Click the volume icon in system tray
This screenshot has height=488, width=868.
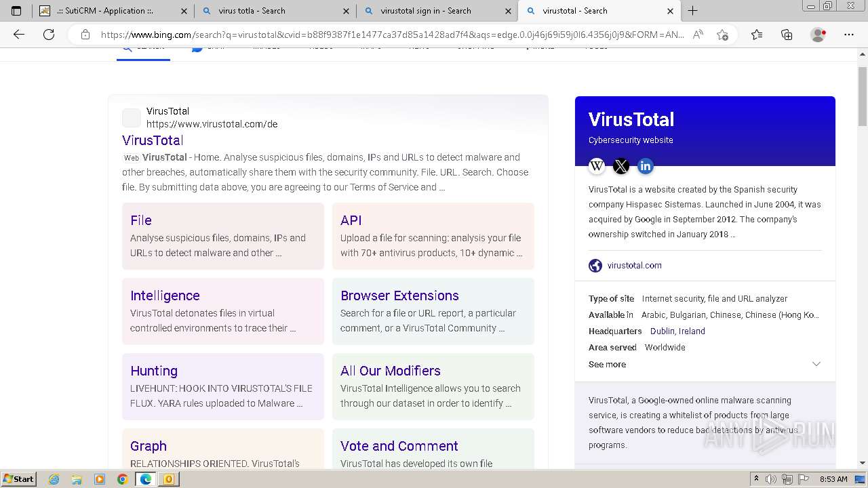[x=772, y=479]
